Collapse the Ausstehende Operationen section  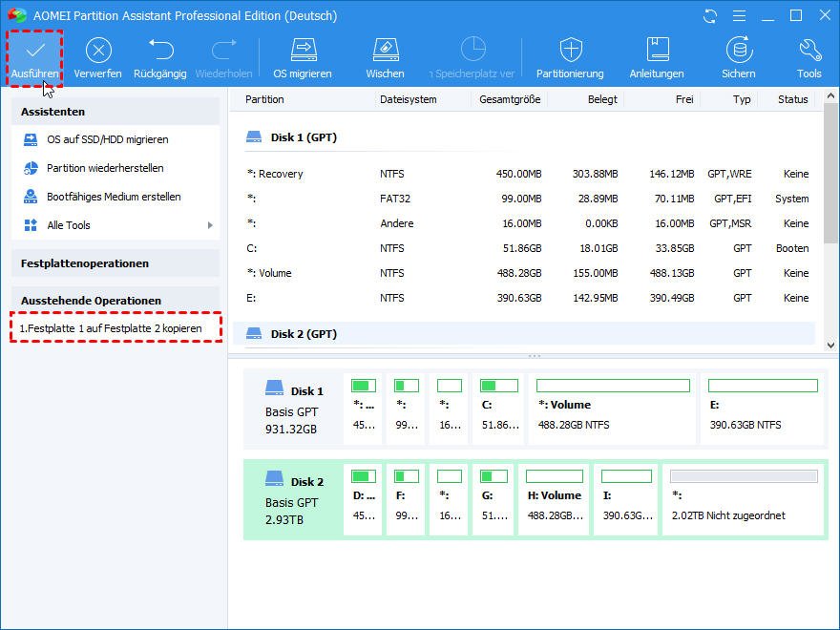115,300
